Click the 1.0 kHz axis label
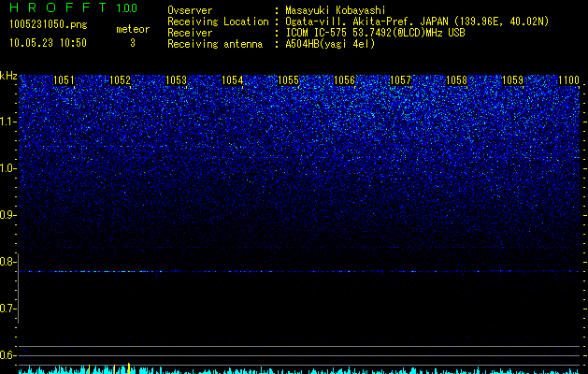This screenshot has width=588, height=374. coord(7,168)
